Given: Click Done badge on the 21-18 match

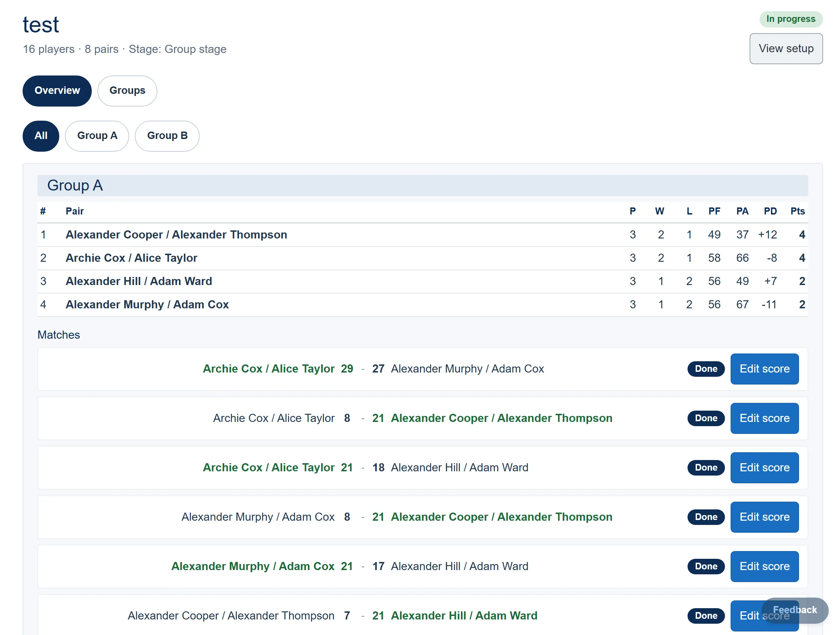Looking at the screenshot, I should pyautogui.click(x=706, y=467).
